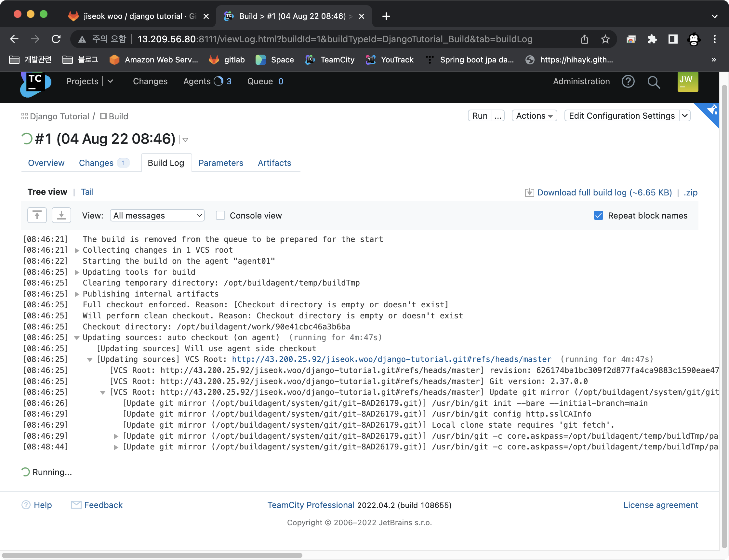Viewport: 729px width, 560px height.
Task: Close the jiseok woo django tutorial tab
Action: pyautogui.click(x=206, y=16)
